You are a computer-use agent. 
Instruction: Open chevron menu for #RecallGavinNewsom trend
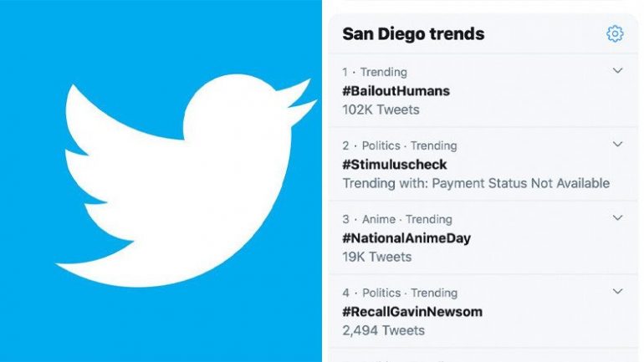617,292
